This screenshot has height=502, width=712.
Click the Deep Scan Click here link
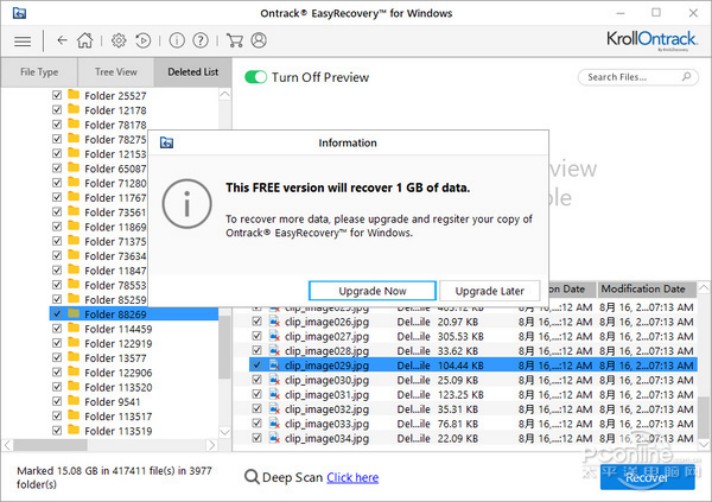click(x=352, y=477)
